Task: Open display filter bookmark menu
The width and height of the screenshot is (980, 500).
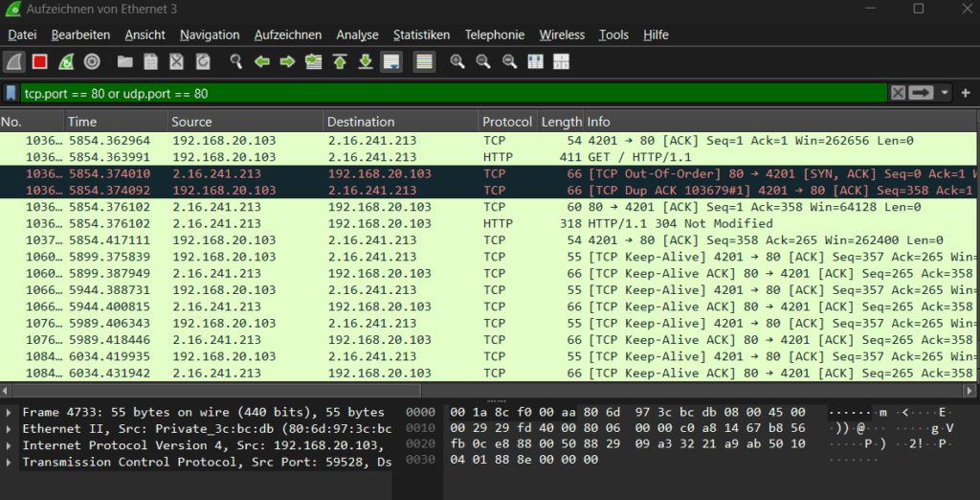Action: 11,93
